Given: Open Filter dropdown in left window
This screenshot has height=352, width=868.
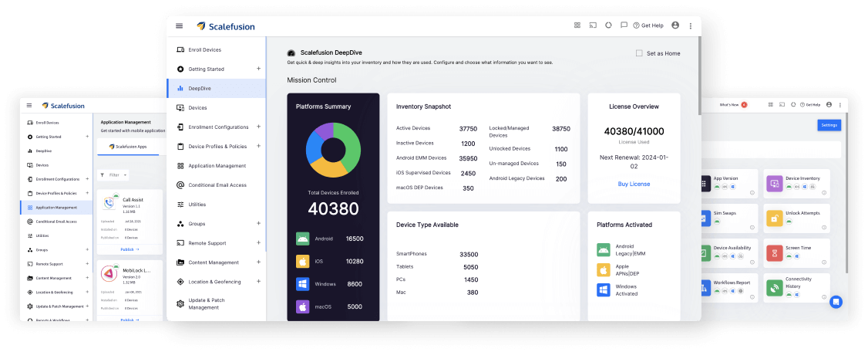Looking at the screenshot, I should [x=113, y=175].
